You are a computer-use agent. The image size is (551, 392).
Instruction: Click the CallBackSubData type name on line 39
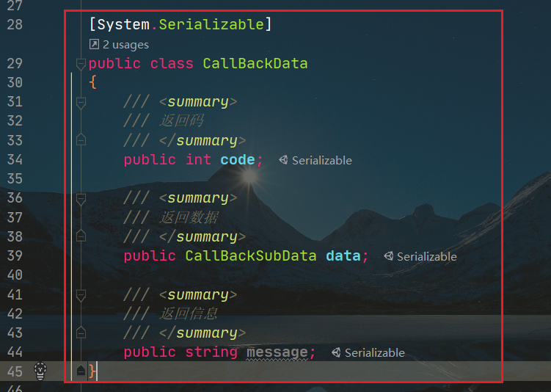click(x=250, y=256)
